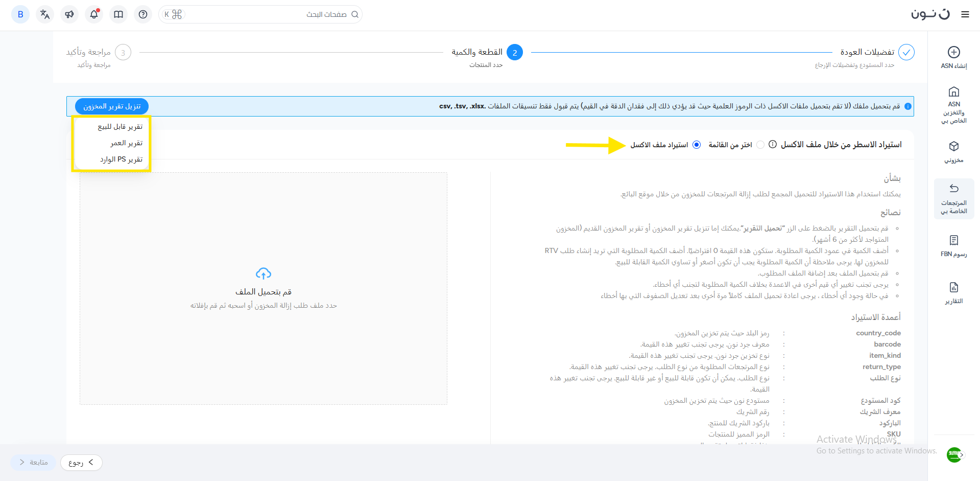Select the 'استيراد ملف الاكسل' radio option
This screenshot has height=481, width=980.
(x=696, y=145)
